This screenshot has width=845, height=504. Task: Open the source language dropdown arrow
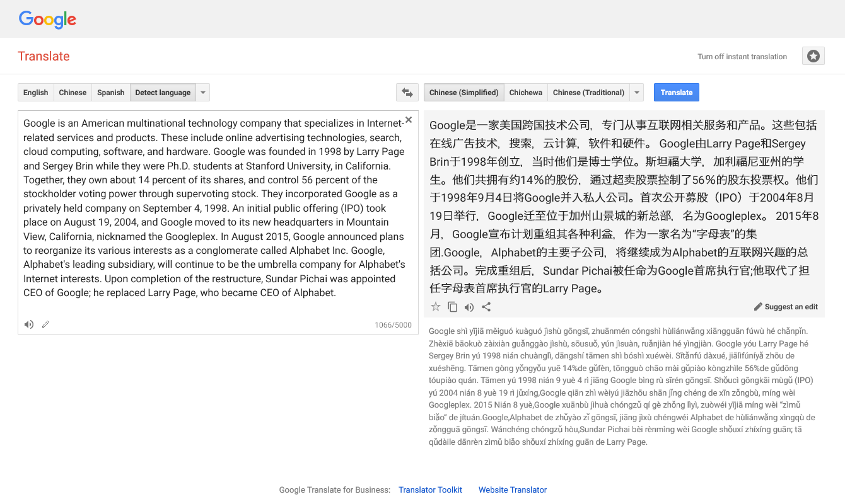pos(202,92)
